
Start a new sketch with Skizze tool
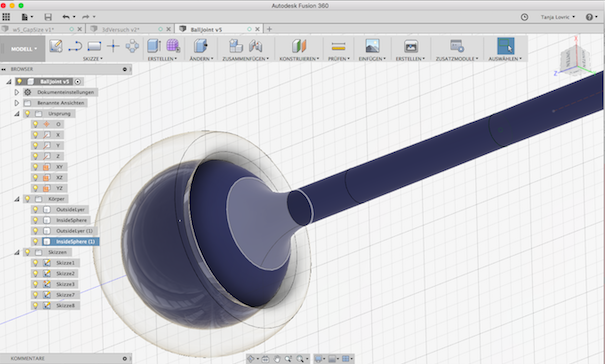pyautogui.click(x=56, y=46)
